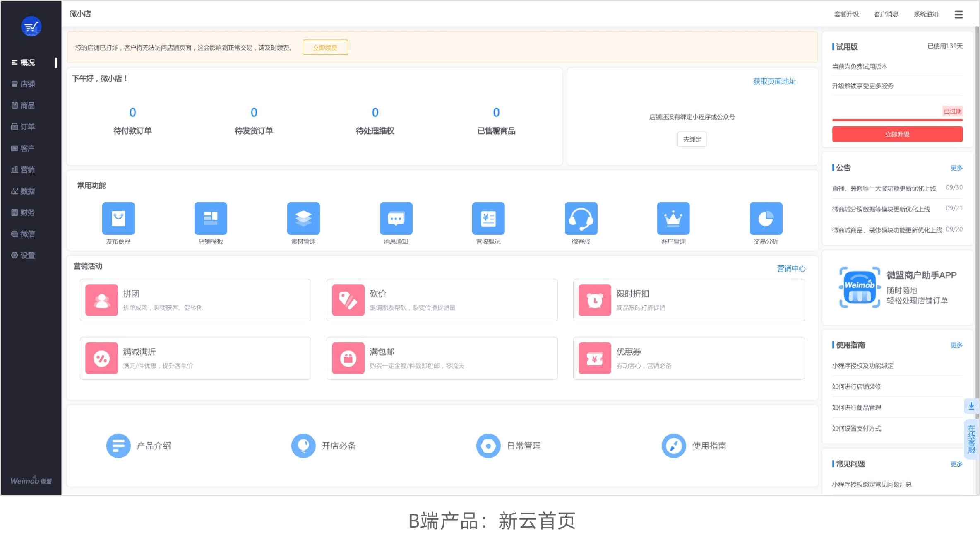Screen dimensions: 980x545
Task: Click the 立即续费 renewal button
Action: [x=325, y=48]
